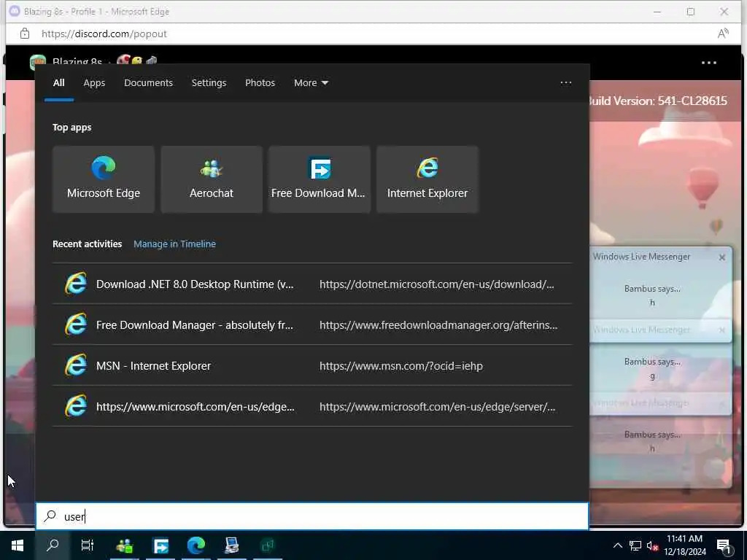Open the taskbar clock and date
The height and width of the screenshot is (560, 747).
coord(684,545)
